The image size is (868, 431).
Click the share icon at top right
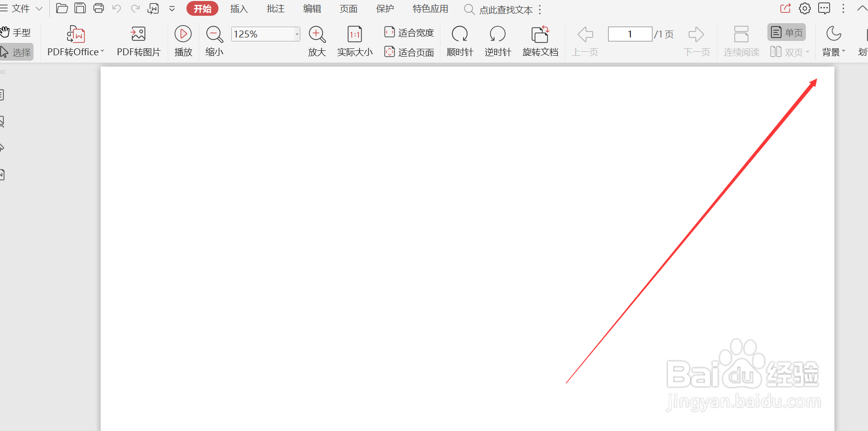(x=786, y=8)
